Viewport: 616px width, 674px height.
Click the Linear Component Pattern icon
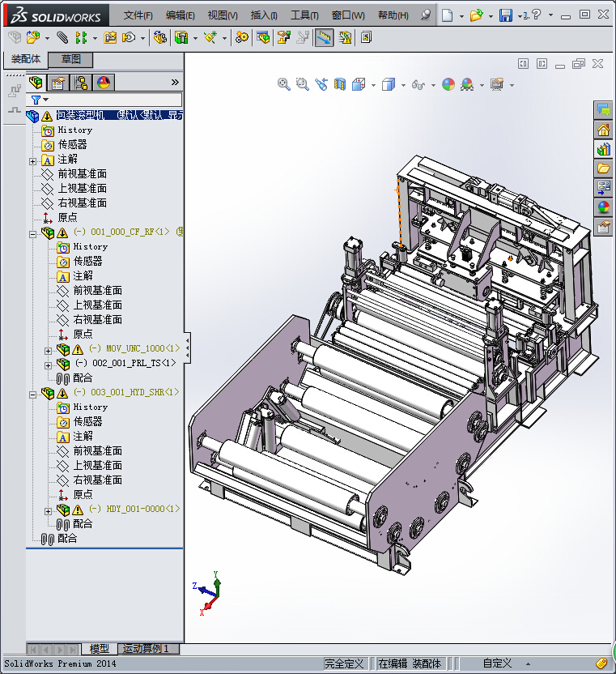[81, 38]
